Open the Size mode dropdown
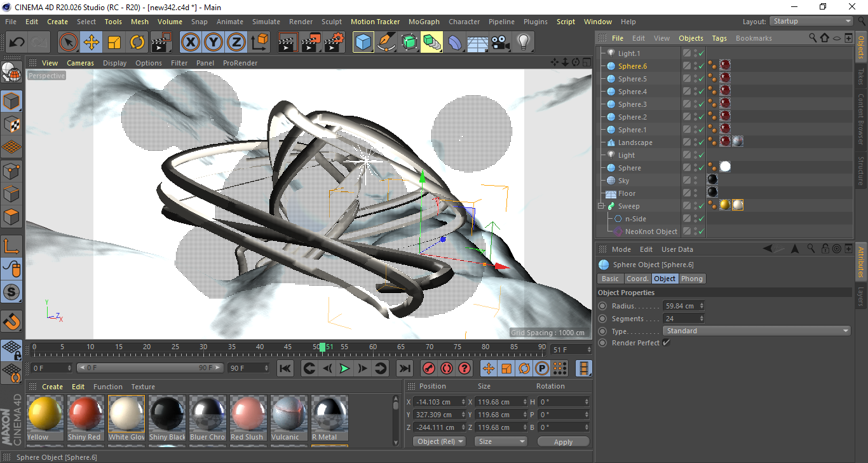This screenshot has height=463, width=868. tap(502, 441)
